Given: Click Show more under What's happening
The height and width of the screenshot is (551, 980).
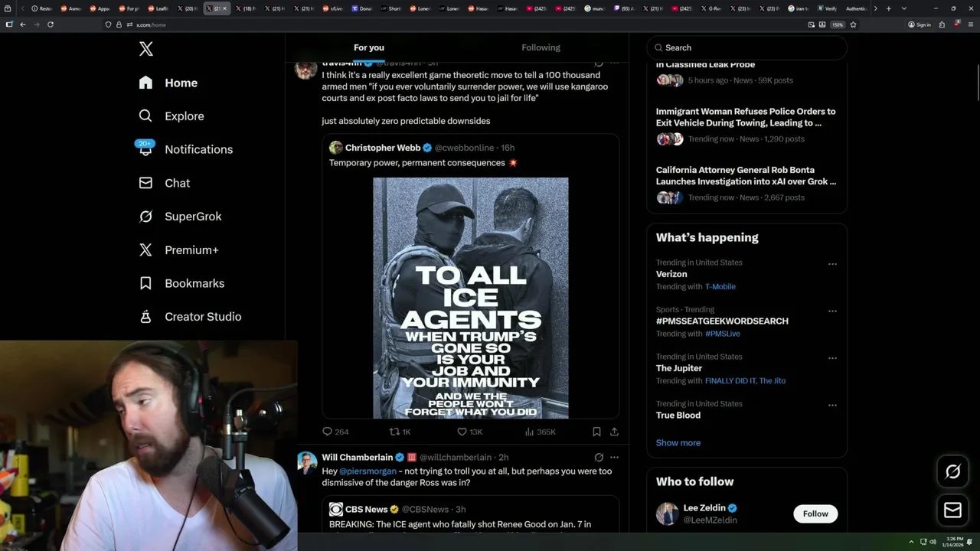Looking at the screenshot, I should 678,443.
